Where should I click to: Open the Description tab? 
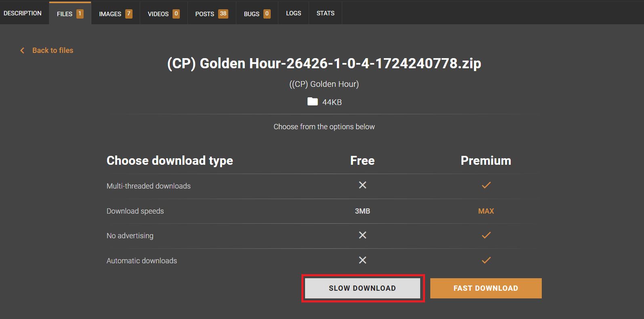[x=23, y=13]
